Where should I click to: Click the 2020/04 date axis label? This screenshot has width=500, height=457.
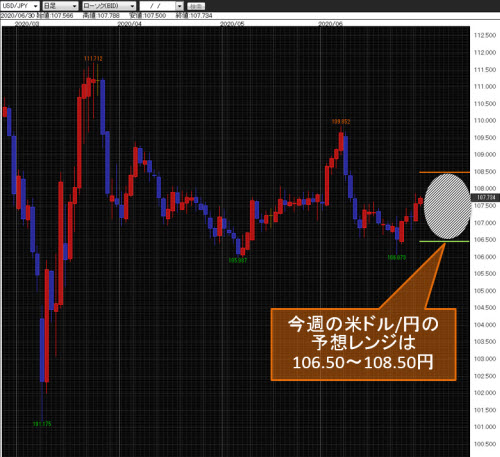point(129,24)
